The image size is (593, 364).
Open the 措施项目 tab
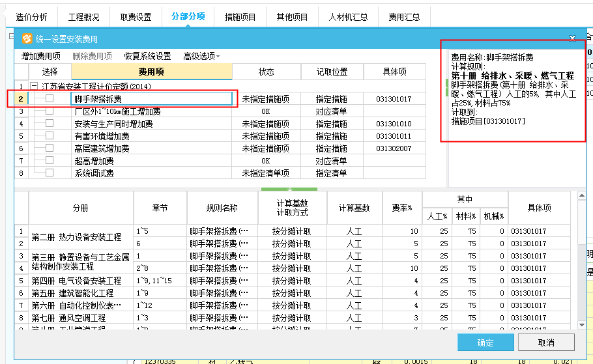[x=240, y=17]
